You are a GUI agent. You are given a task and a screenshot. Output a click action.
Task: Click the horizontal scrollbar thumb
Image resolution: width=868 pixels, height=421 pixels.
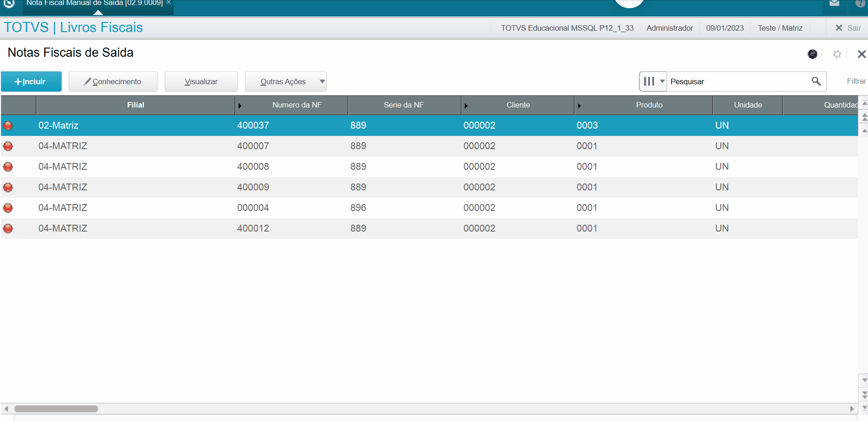coord(56,409)
